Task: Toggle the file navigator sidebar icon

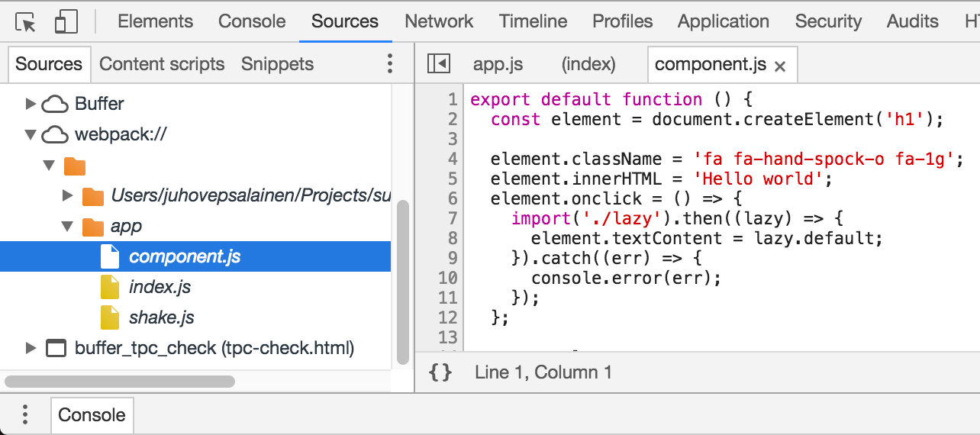Action: [x=438, y=64]
